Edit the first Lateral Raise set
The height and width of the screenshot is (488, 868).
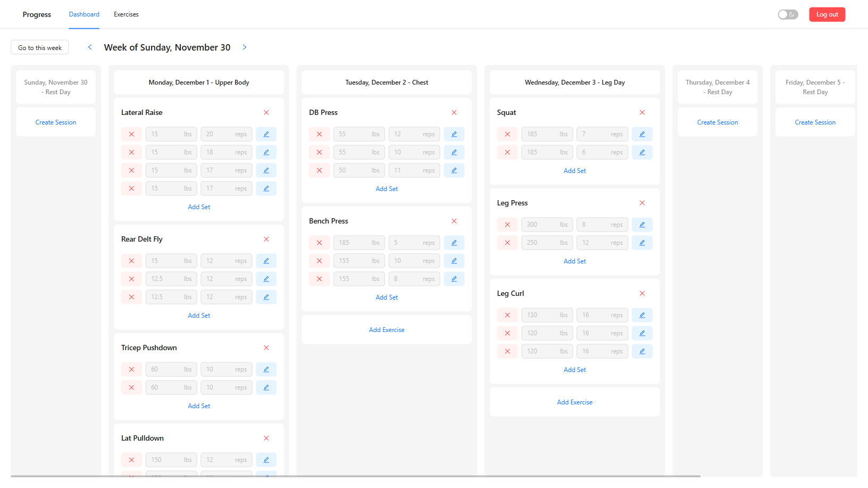click(266, 134)
